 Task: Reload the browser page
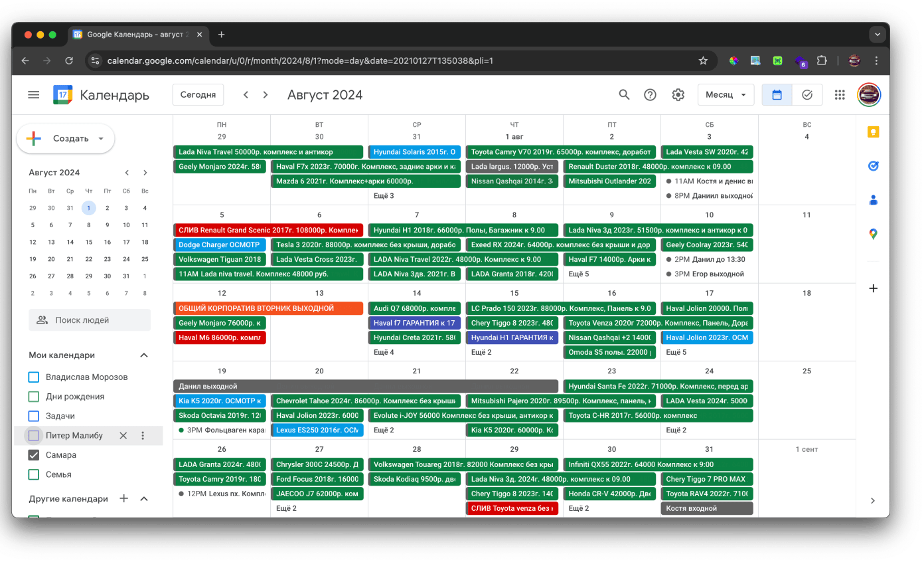point(69,60)
